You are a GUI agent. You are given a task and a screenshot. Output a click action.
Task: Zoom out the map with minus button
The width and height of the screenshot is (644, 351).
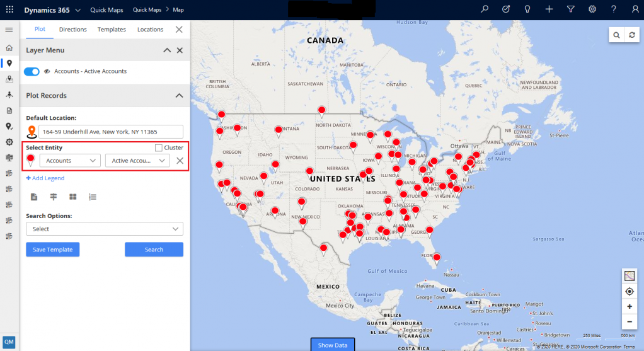point(630,322)
